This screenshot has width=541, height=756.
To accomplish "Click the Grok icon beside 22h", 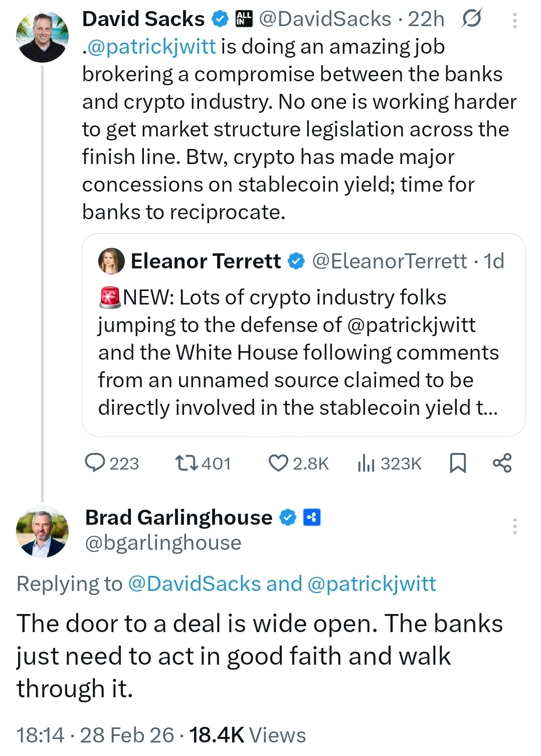I will (x=471, y=19).
